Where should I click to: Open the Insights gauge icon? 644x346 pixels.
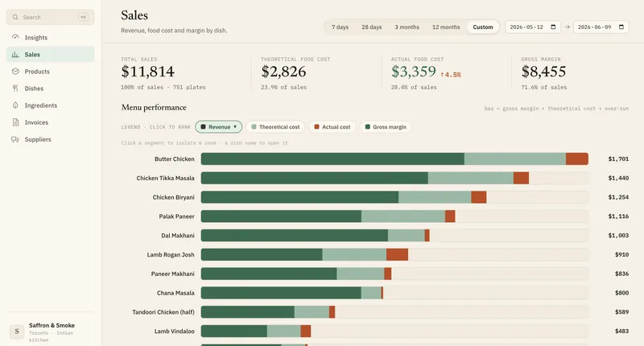tap(15, 37)
